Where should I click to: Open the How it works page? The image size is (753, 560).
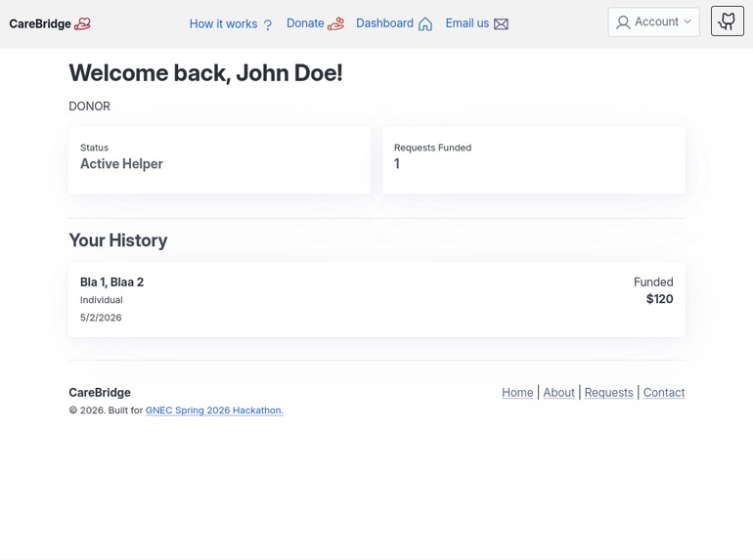click(x=223, y=24)
